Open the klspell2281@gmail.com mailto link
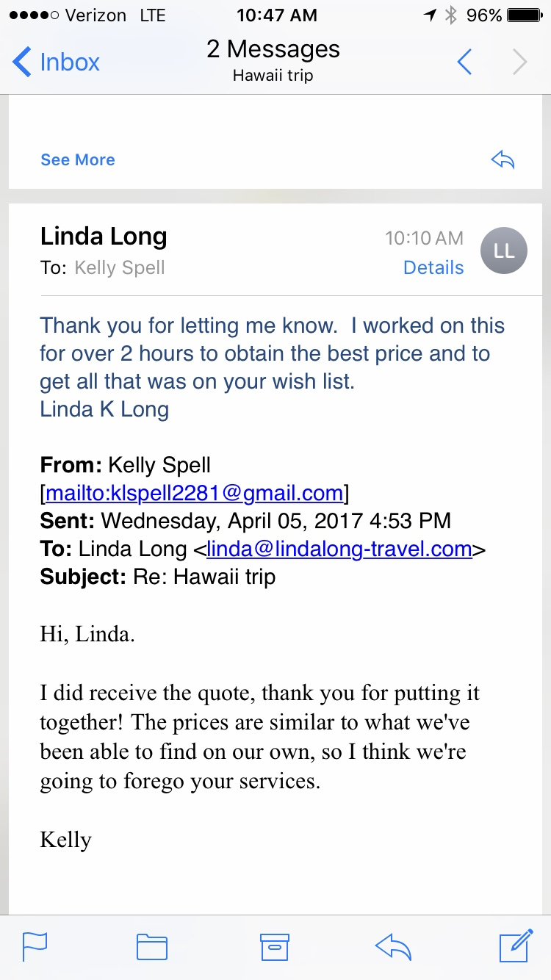551x980 pixels. point(194,493)
